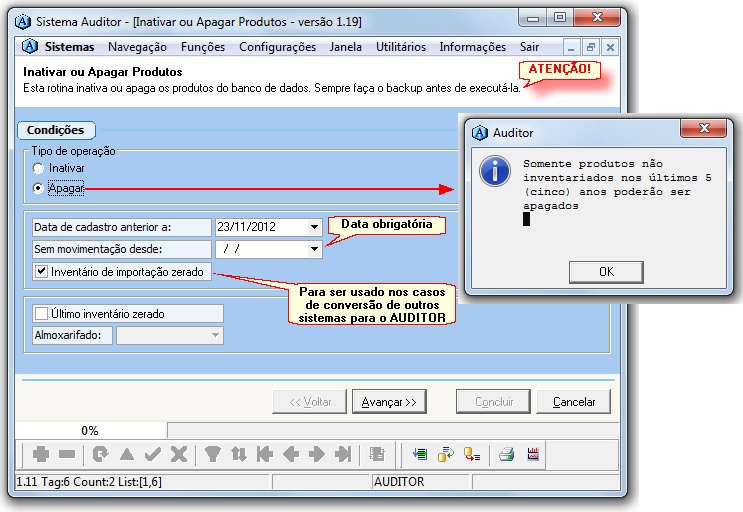
Task: Click the Auditor logo in title bar
Action: point(23,22)
